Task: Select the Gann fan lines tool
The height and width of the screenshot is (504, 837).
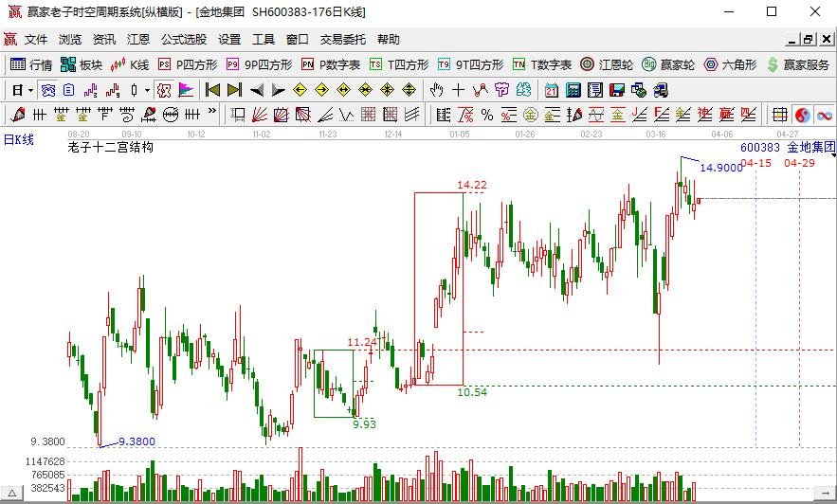Action: [260, 114]
